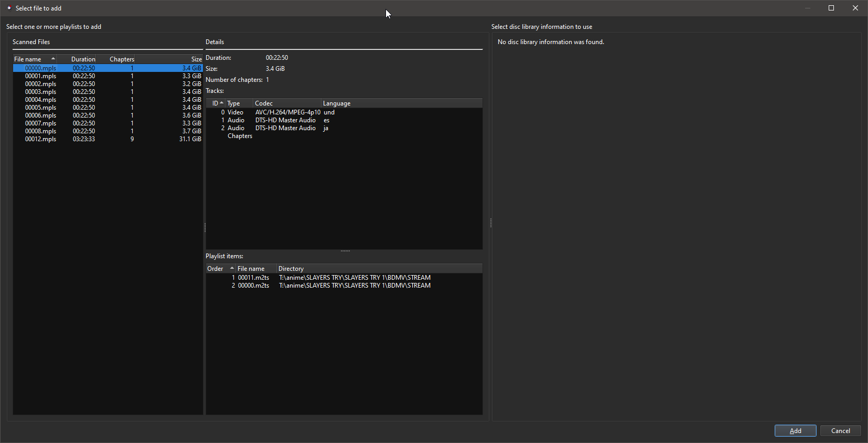
Task: Select the Spanish DTS-HD audio track
Action: [285, 120]
